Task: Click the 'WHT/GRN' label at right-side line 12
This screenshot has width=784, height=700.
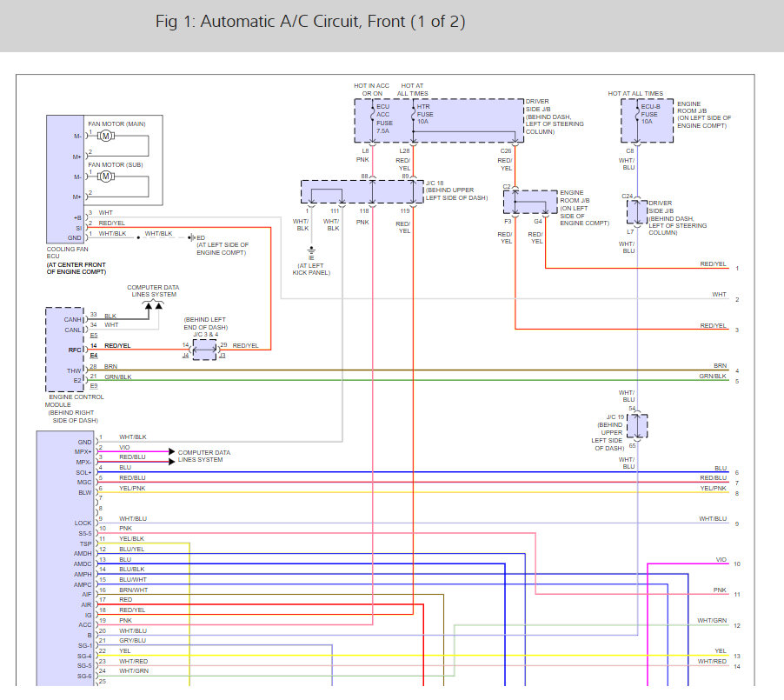Action: point(712,621)
